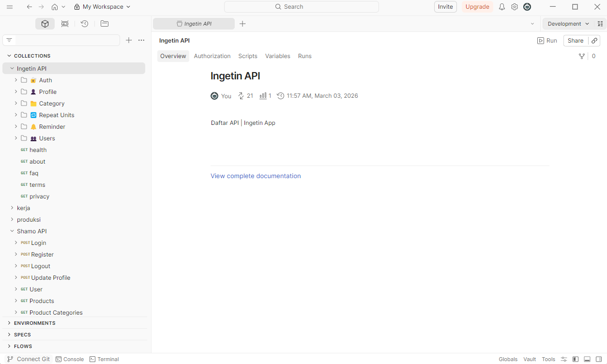Click the Share button
The image size is (607, 364).
pos(576,41)
